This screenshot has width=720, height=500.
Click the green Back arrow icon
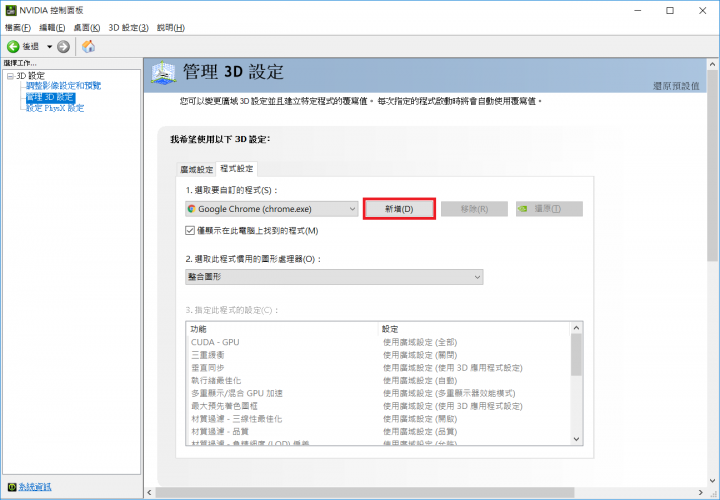coord(13,46)
